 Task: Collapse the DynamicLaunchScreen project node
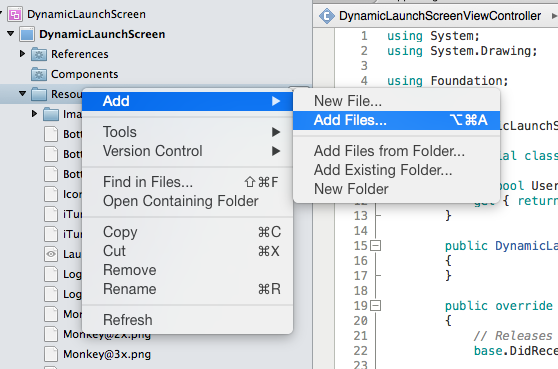pyautogui.click(x=11, y=34)
